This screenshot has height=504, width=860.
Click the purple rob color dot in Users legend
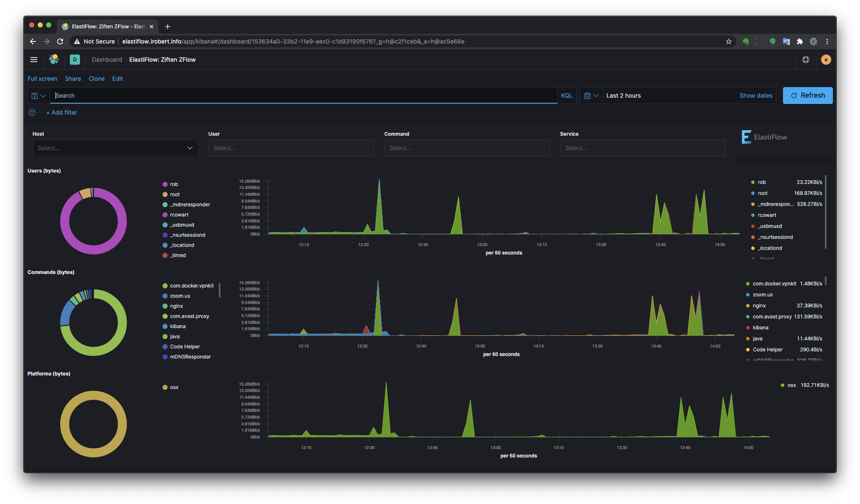(165, 184)
